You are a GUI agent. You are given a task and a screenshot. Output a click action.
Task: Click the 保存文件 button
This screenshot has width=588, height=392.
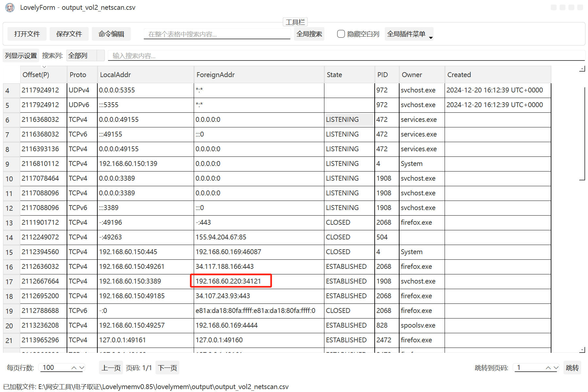[x=69, y=34]
